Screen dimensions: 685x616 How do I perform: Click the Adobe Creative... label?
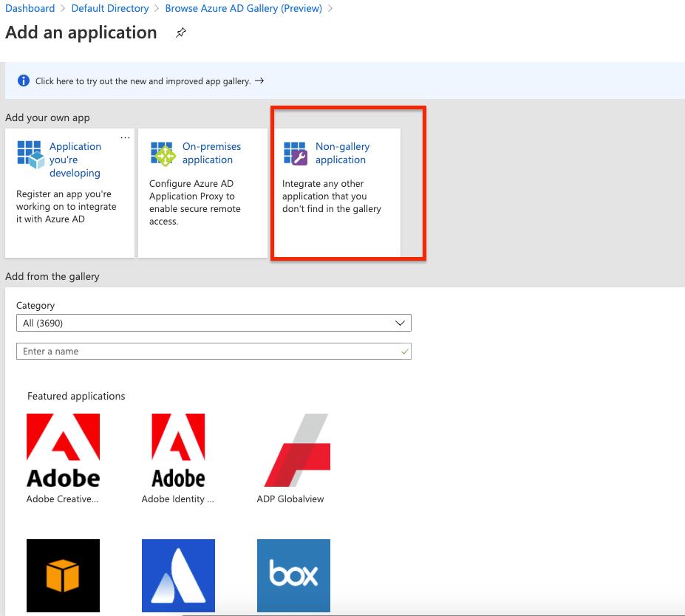pos(63,499)
